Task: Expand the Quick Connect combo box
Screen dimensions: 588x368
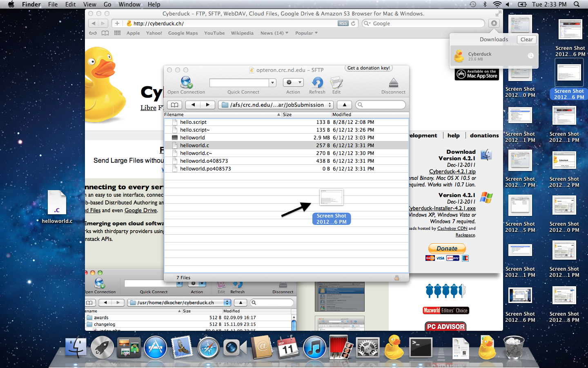Action: [x=272, y=83]
